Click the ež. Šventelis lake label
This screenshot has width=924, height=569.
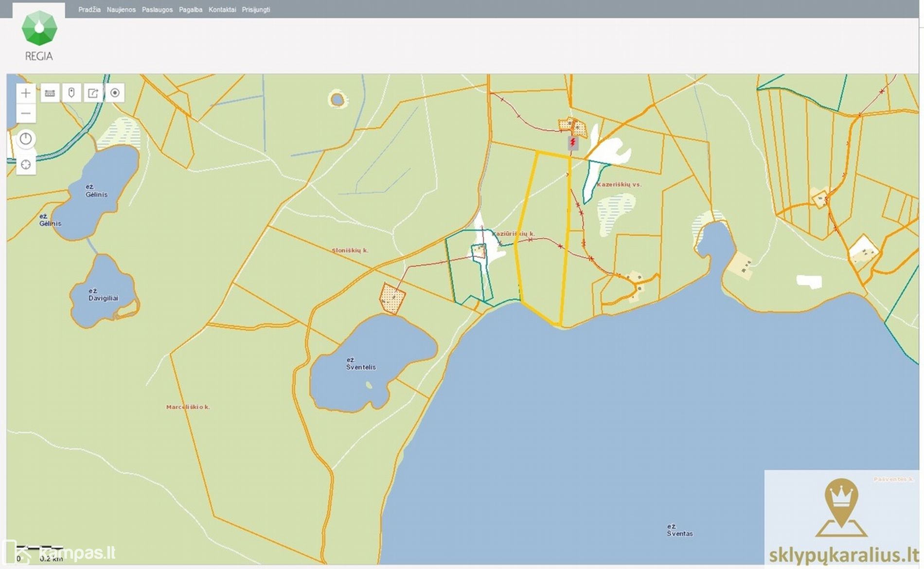(360, 364)
